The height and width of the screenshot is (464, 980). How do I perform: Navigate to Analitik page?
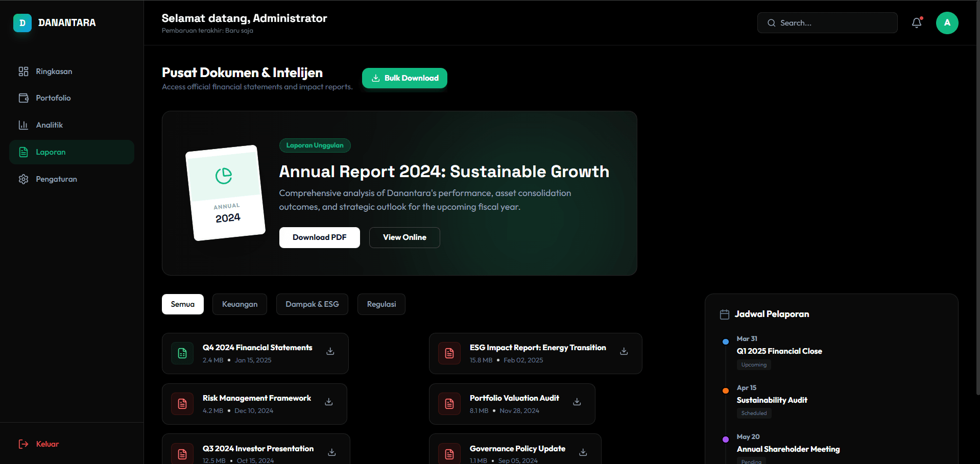point(49,125)
